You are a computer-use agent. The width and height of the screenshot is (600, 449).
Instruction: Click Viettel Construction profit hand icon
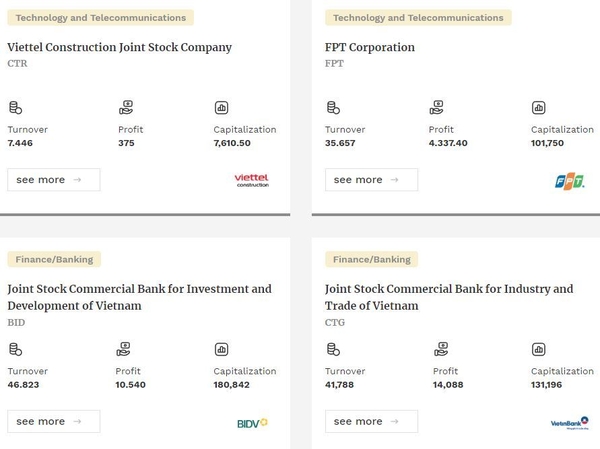(x=126, y=108)
